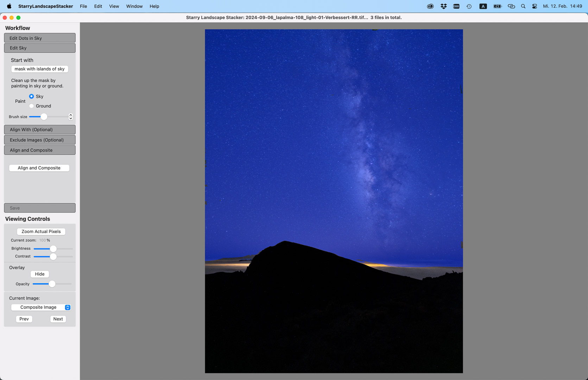This screenshot has width=588, height=380.
Task: Collapse the Align and Composite section header
Action: click(40, 150)
